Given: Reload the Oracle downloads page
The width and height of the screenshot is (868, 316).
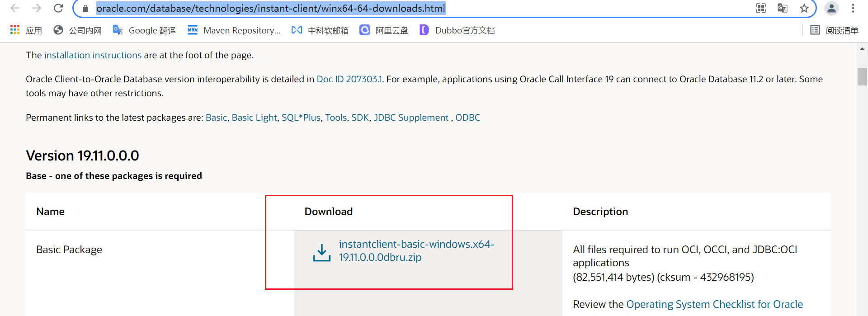Looking at the screenshot, I should [x=58, y=8].
